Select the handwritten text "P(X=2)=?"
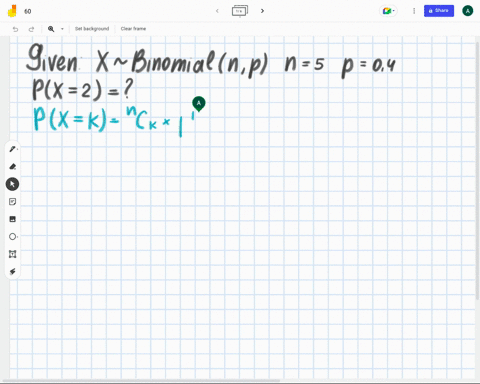 (83, 89)
